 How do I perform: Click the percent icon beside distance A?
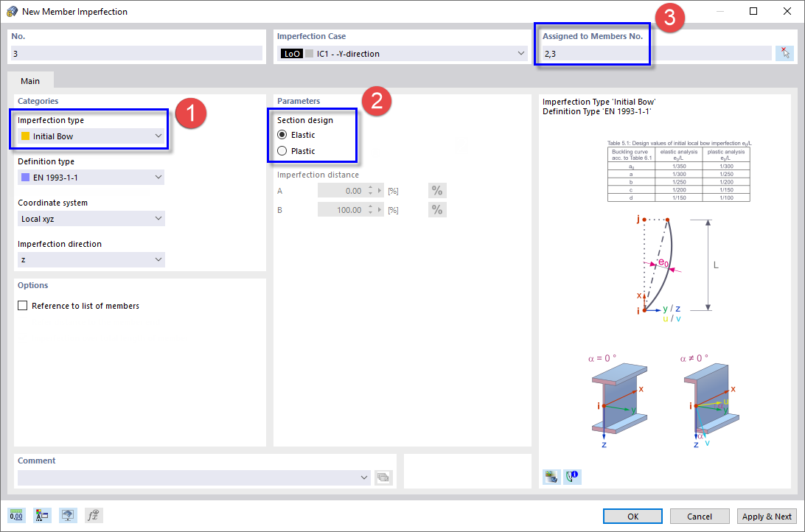pyautogui.click(x=436, y=190)
